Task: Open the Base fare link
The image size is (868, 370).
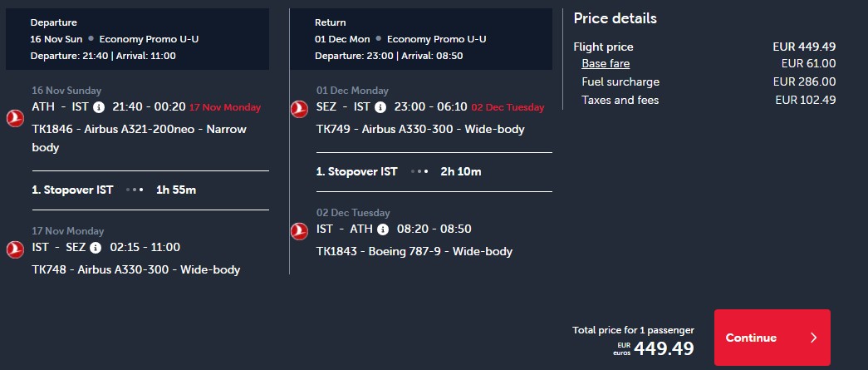Action: point(606,63)
